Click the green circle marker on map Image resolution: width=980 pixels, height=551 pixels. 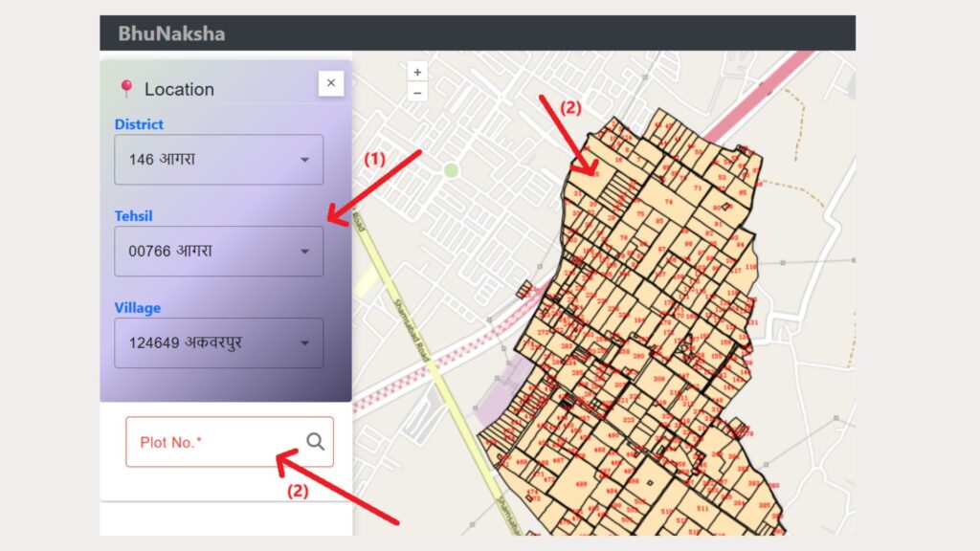[452, 170]
